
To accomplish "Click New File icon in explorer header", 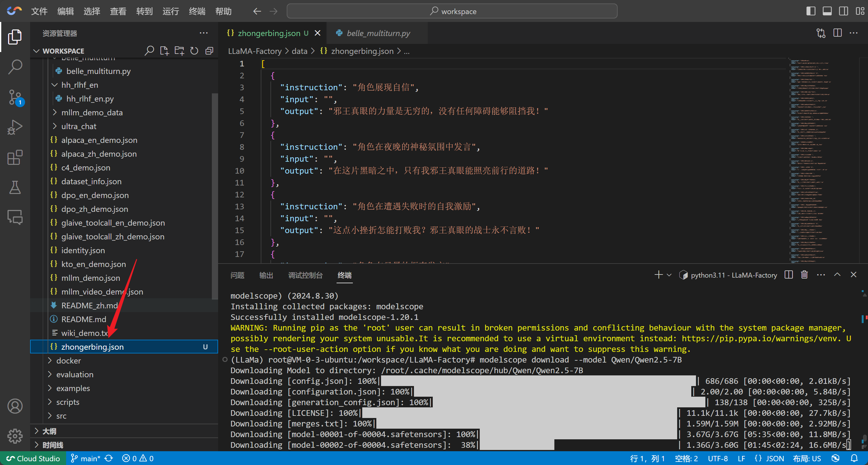I will coord(165,51).
